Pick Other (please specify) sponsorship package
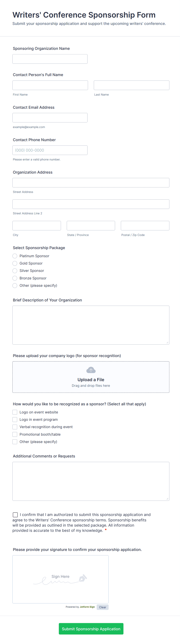This screenshot has width=180, height=644. 15,285
